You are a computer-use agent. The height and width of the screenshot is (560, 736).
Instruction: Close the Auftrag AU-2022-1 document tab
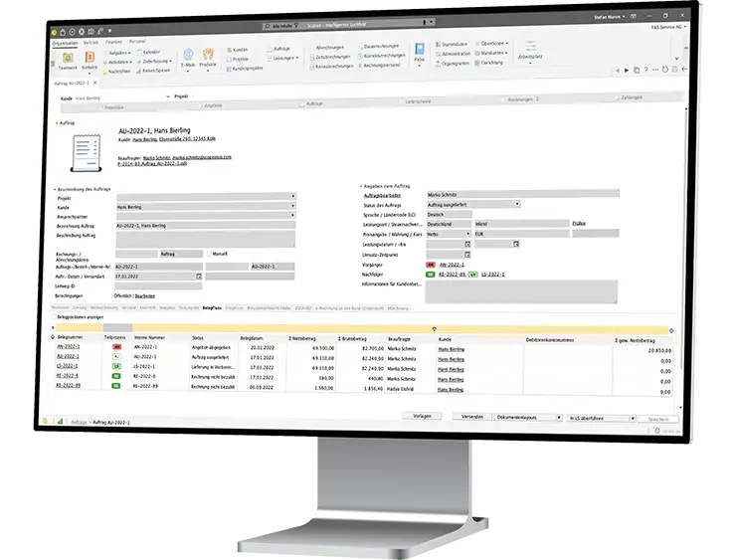point(94,83)
